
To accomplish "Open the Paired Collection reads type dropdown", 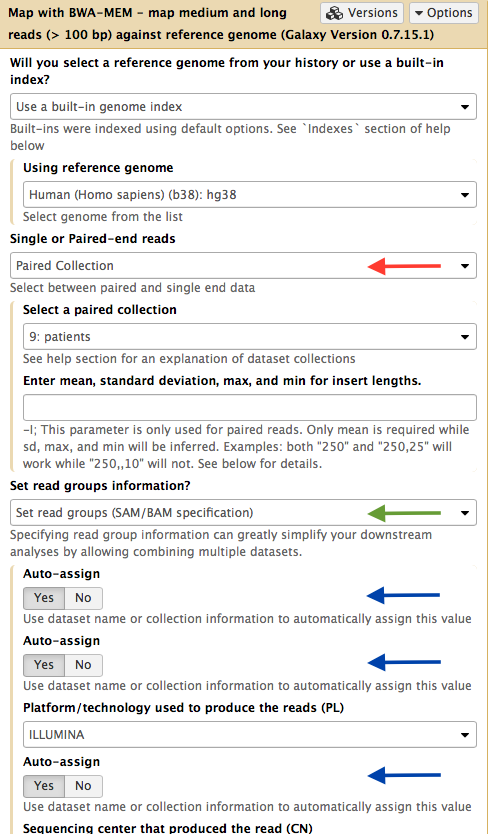I will (x=243, y=265).
